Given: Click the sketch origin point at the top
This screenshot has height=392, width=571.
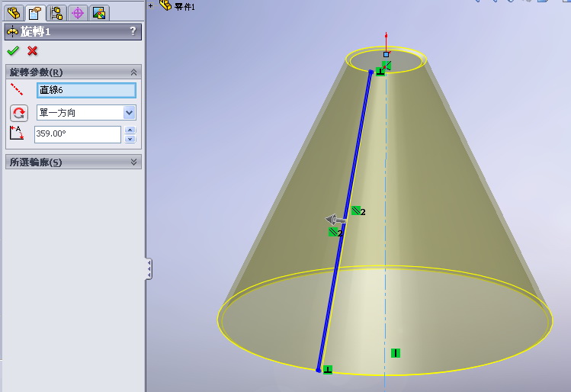Looking at the screenshot, I should pos(386,54).
